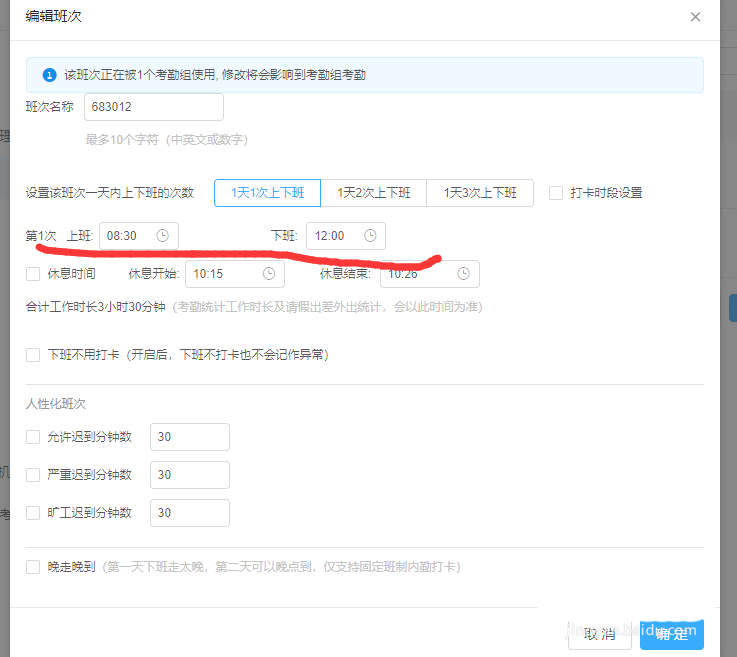This screenshot has height=657, width=737.
Task: Enable the 打卡时段设置 checkbox
Action: [x=556, y=193]
